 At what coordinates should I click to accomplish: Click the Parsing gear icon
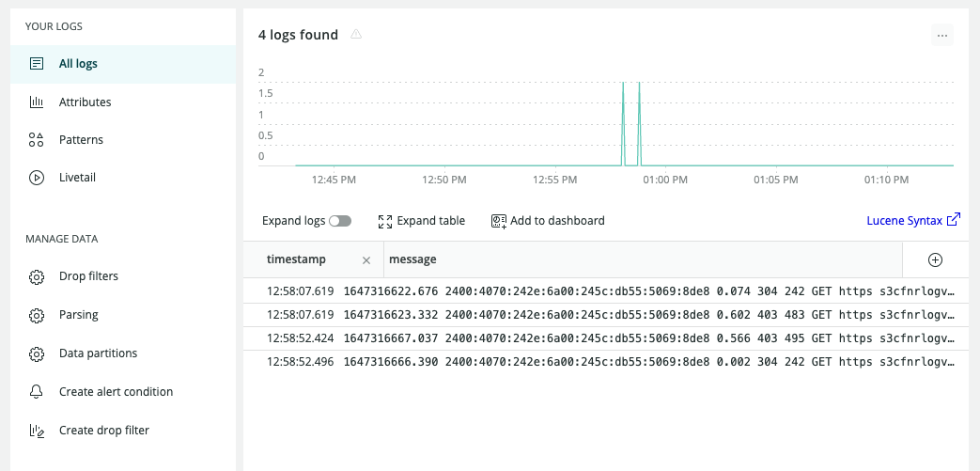tap(37, 315)
